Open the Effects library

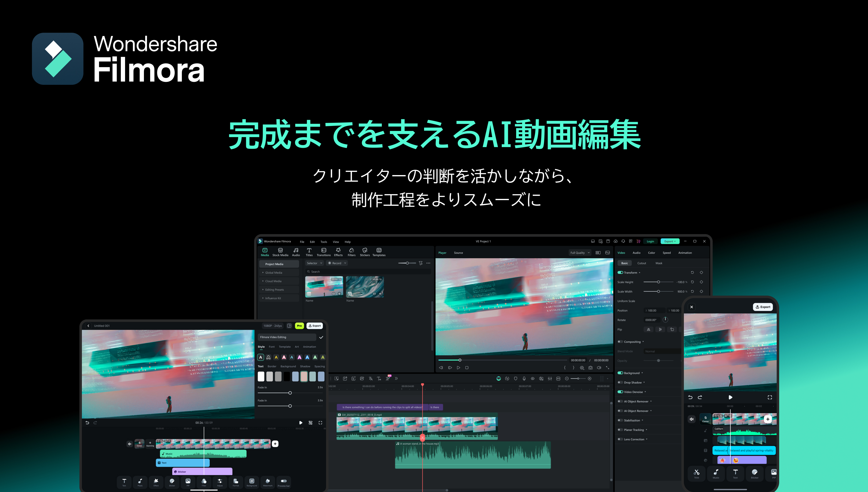338,252
